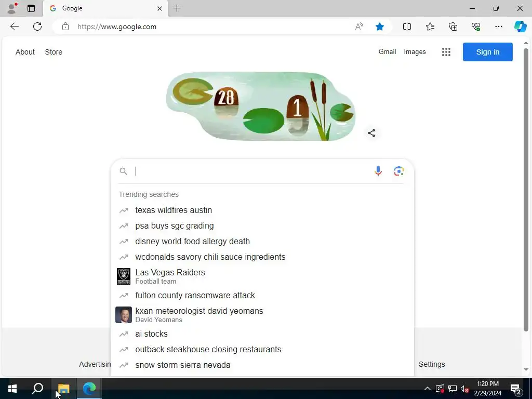Open the Store link
532x399 pixels.
54,52
